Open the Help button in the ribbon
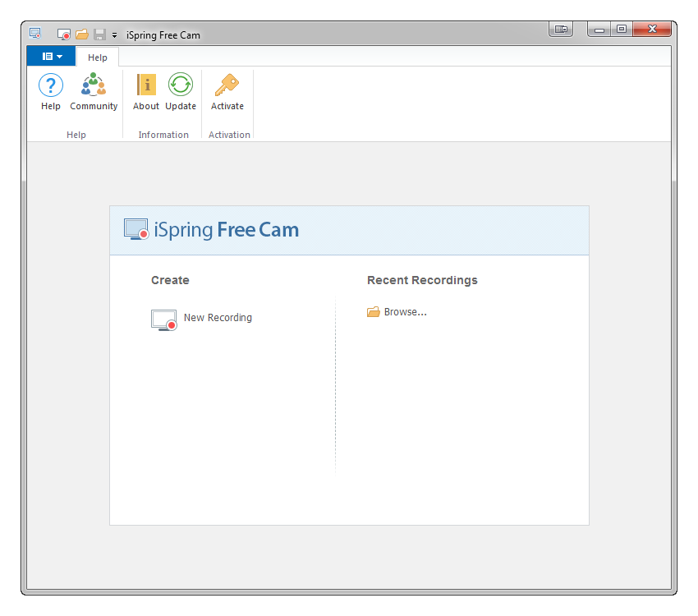Viewport: 698px width, 616px height. 50,92
